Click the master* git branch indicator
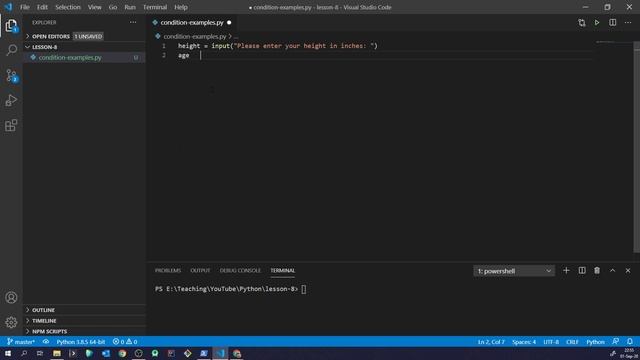Image resolution: width=640 pixels, height=360 pixels. pyautogui.click(x=21, y=342)
